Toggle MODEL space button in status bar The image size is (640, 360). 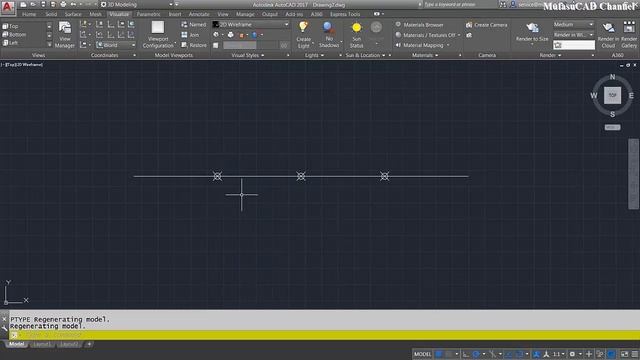(422, 354)
